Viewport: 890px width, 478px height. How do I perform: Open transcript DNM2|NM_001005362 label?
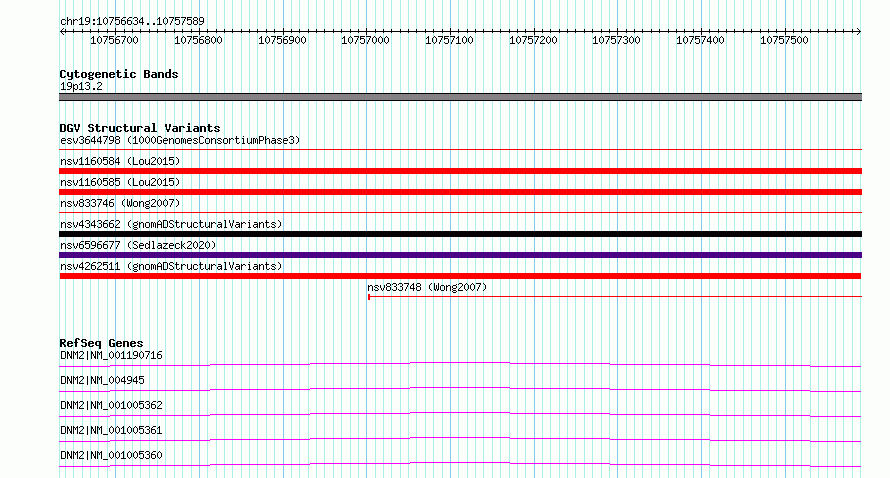coord(111,405)
